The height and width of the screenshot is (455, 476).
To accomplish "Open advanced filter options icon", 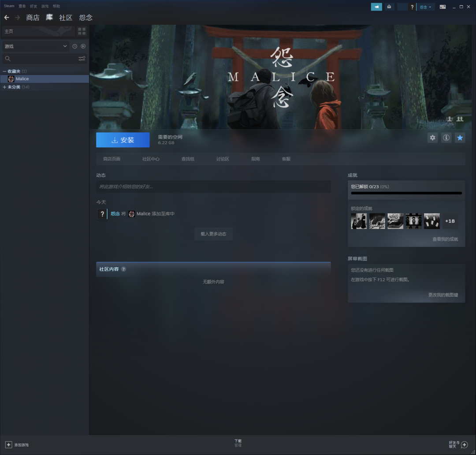I will coord(82,59).
